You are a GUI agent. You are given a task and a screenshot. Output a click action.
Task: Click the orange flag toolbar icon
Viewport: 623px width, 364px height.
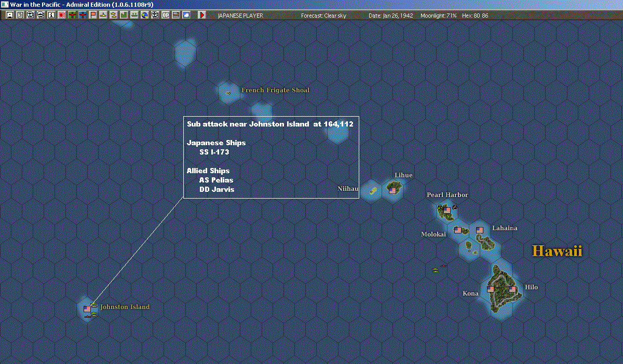click(93, 15)
